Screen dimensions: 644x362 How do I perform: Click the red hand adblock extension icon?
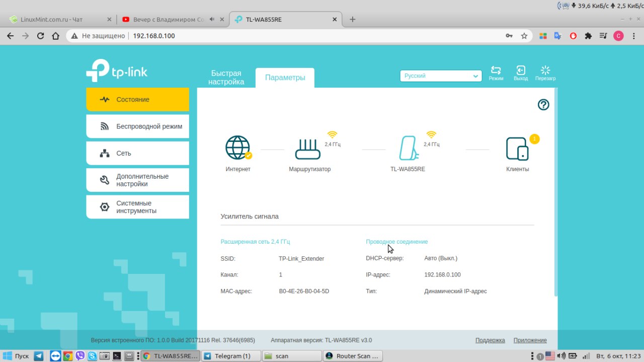tap(573, 36)
